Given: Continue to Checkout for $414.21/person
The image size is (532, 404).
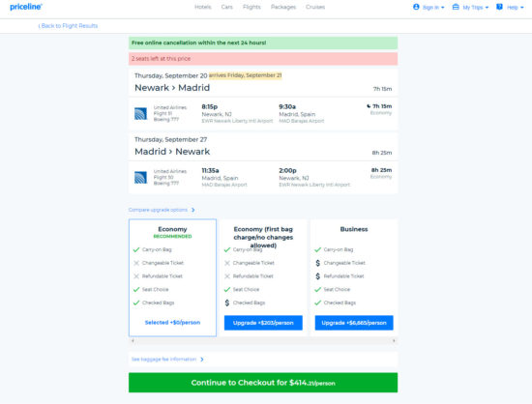Looking at the screenshot, I should (x=263, y=383).
